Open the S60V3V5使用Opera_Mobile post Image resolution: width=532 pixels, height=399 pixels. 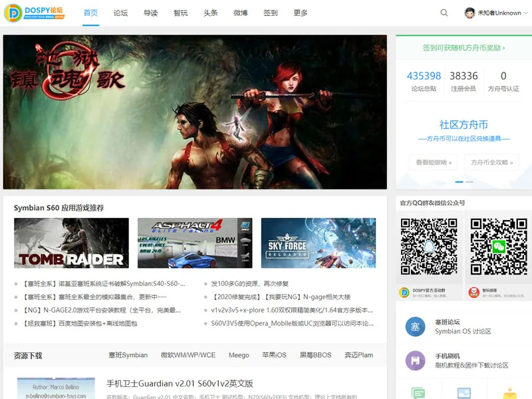(x=292, y=323)
